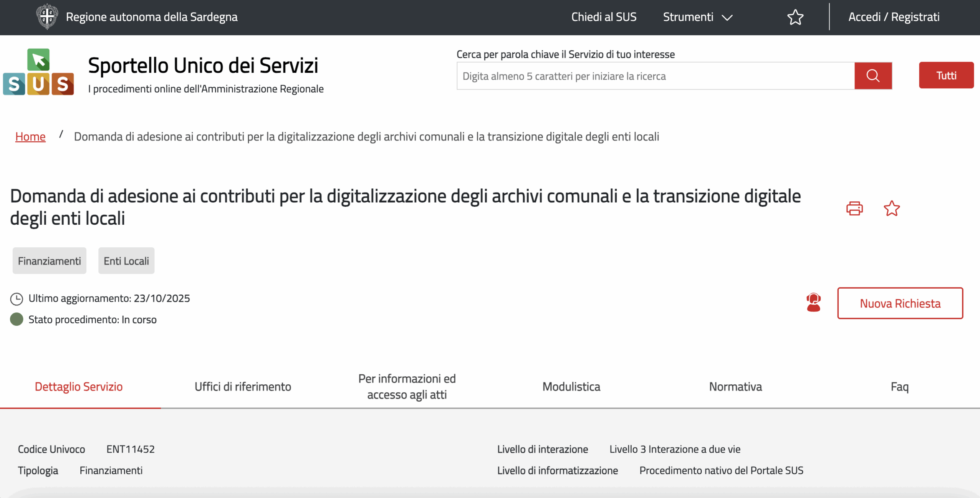Image resolution: width=980 pixels, height=498 pixels.
Task: Switch to the Modulistica tab
Action: point(571,387)
